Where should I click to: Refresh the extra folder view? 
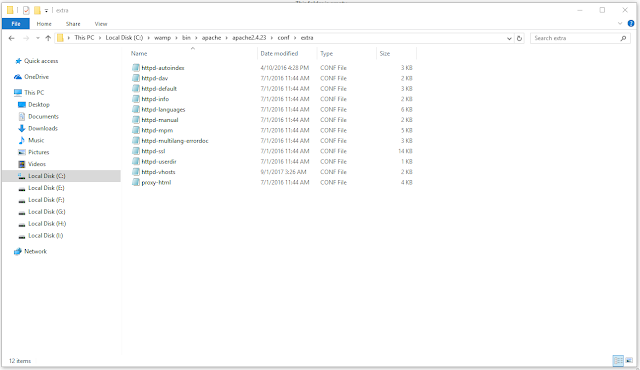(x=519, y=38)
